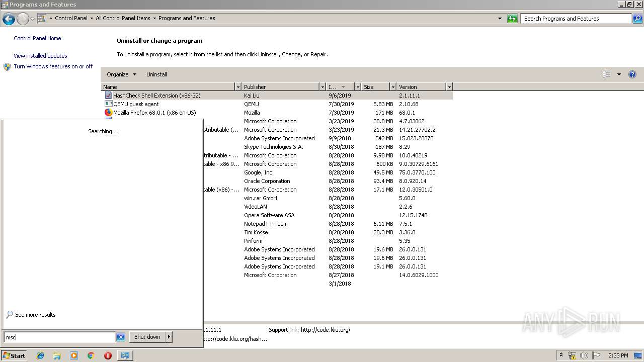Open the address bar history dropdown

500,19
